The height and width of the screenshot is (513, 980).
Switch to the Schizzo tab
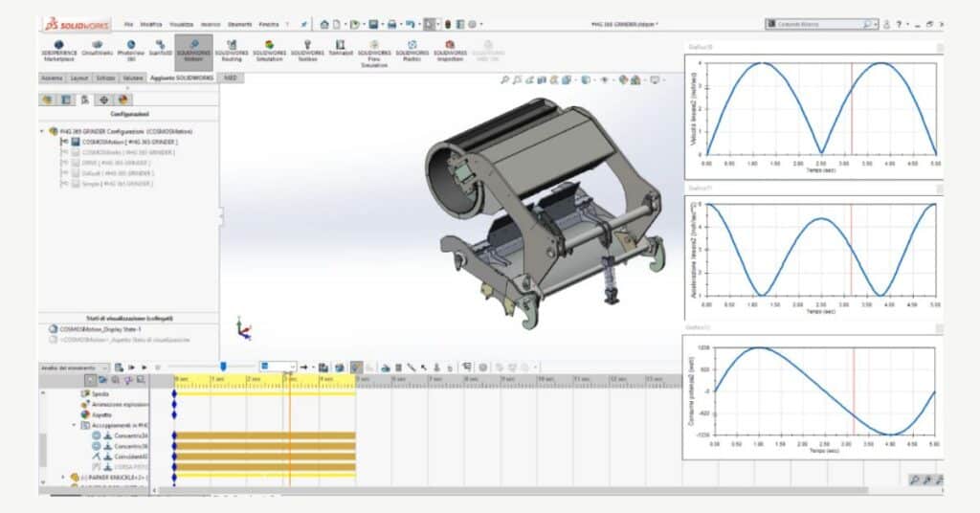(105, 78)
